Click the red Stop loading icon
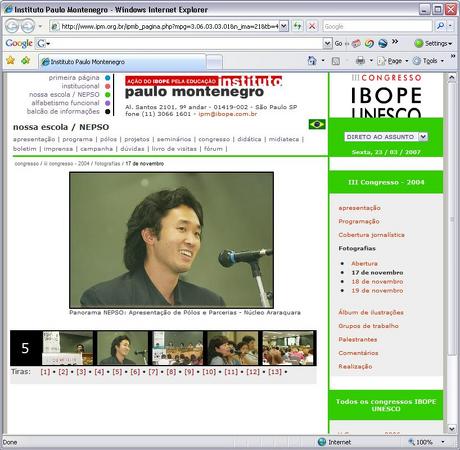Screen dimensions: 460x450 click(x=312, y=26)
